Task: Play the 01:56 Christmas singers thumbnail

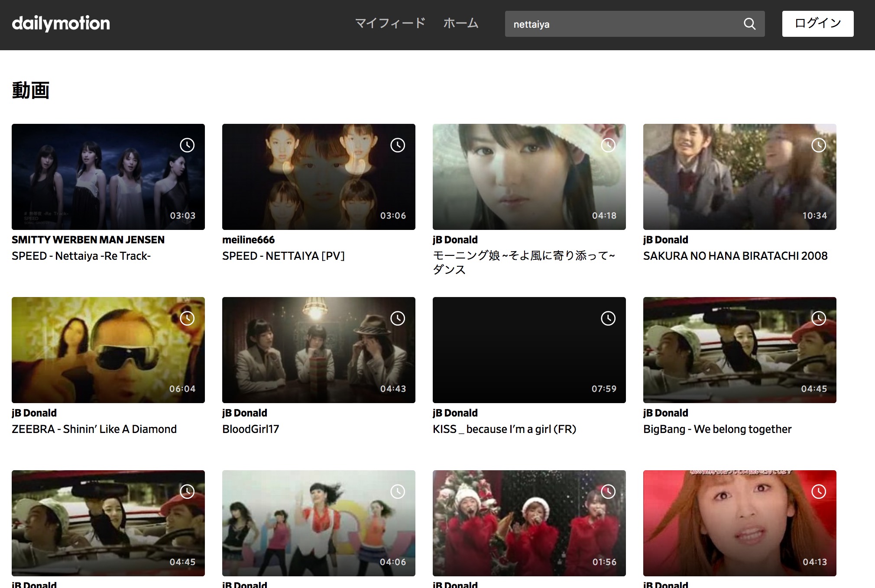Action: pyautogui.click(x=529, y=523)
